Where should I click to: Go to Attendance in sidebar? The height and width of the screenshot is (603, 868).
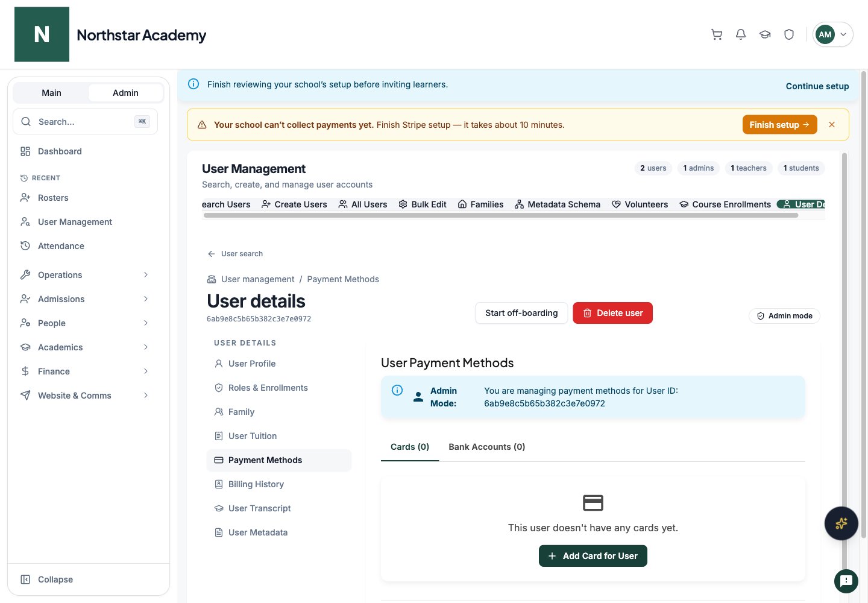click(x=85, y=246)
